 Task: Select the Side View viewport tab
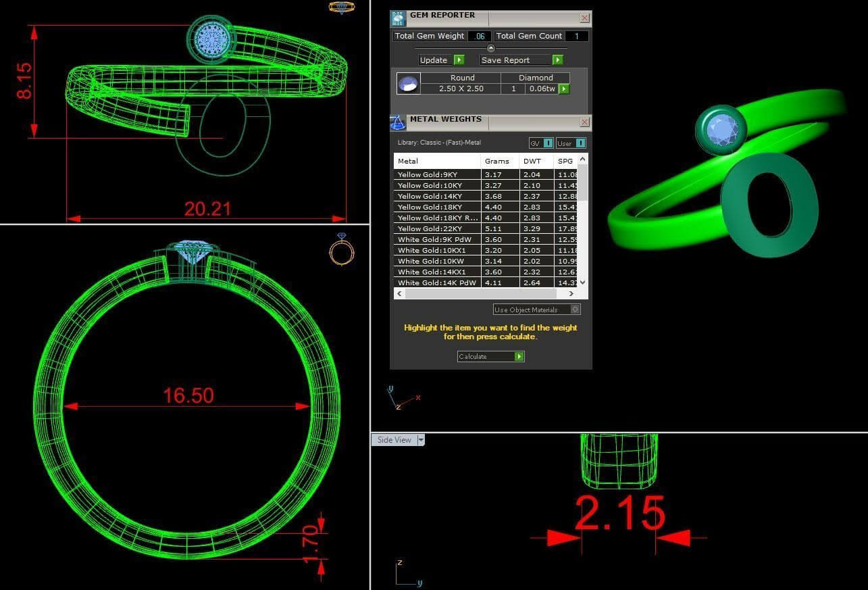point(394,440)
